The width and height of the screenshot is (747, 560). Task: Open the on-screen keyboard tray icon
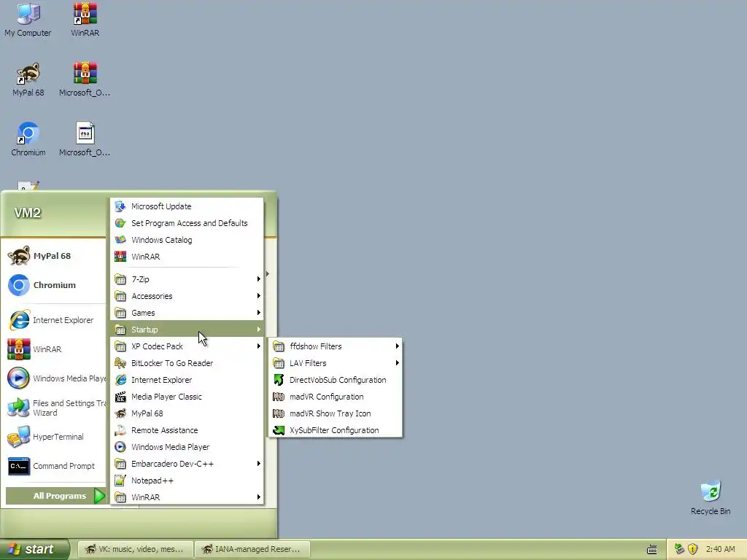pos(651,550)
